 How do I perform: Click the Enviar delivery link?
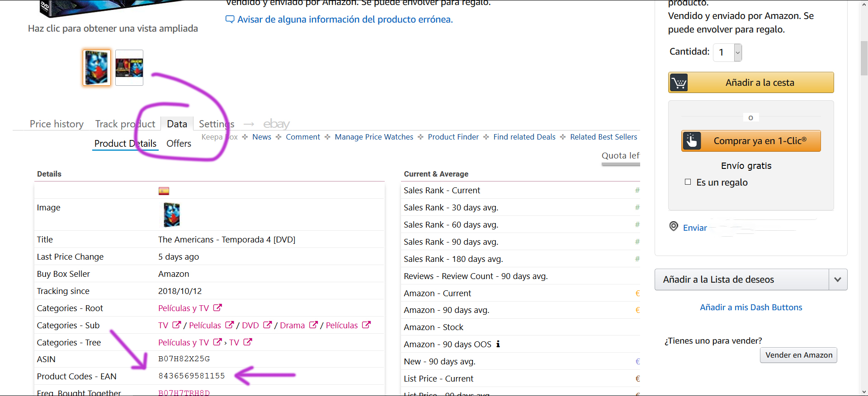coord(695,228)
